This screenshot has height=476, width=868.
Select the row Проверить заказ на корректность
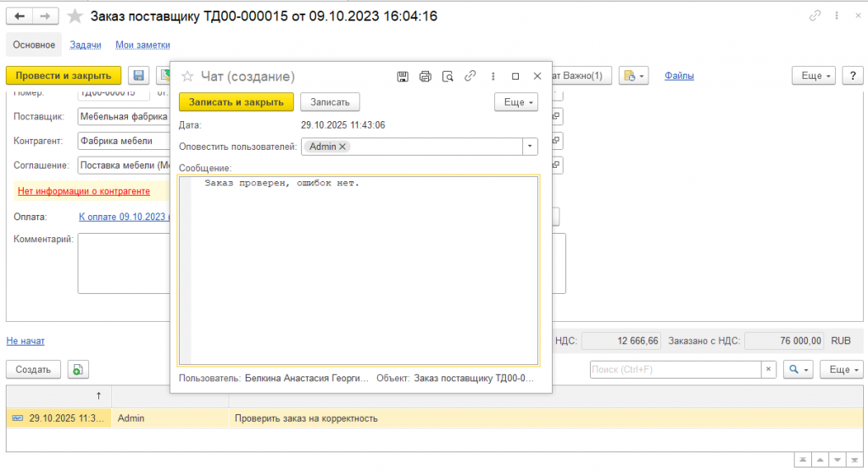(435, 418)
